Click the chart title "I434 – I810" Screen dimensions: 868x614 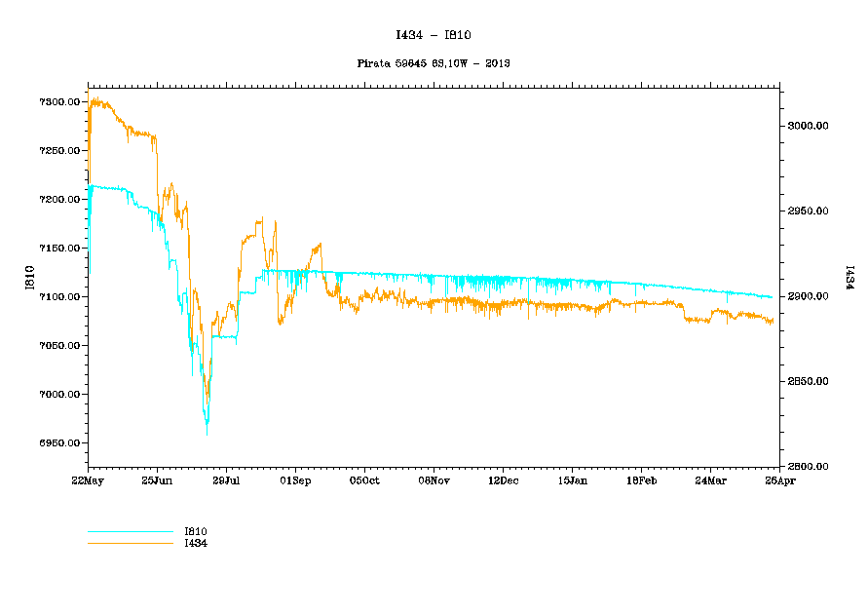coord(433,35)
